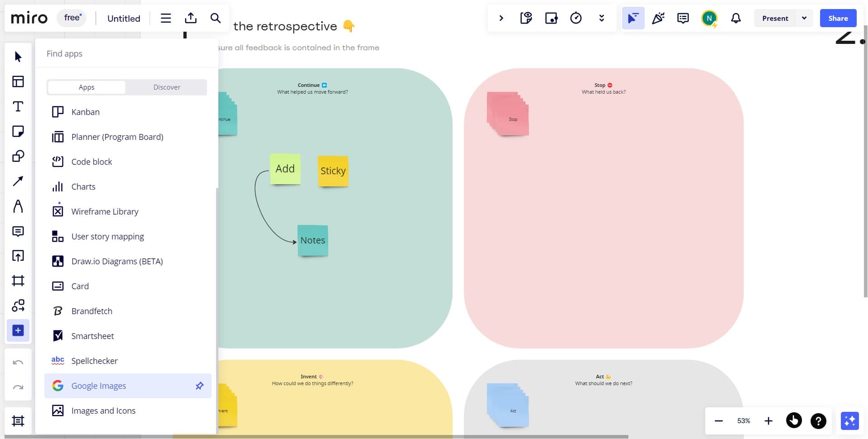Open the Reactions tool
Screen dimensions: 868x439
pyautogui.click(x=658, y=18)
